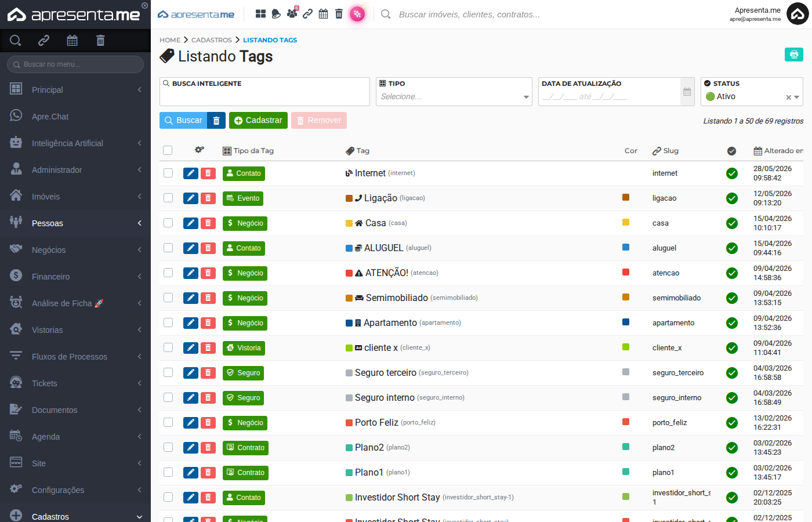Focus the Busca Inteligente search field
The image size is (812, 522).
(264, 92)
